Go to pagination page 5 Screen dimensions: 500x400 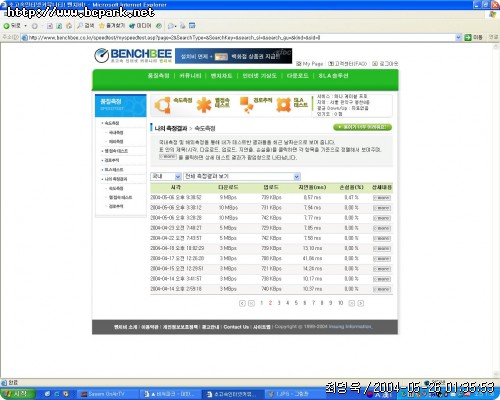click(296, 303)
